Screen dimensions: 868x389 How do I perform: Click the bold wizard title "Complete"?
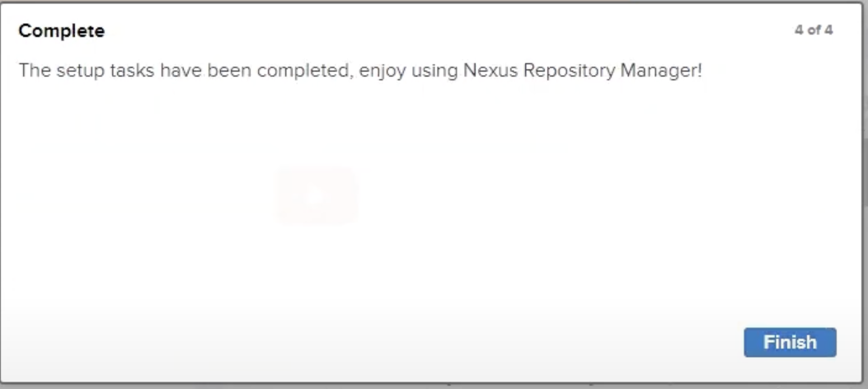coord(62,31)
